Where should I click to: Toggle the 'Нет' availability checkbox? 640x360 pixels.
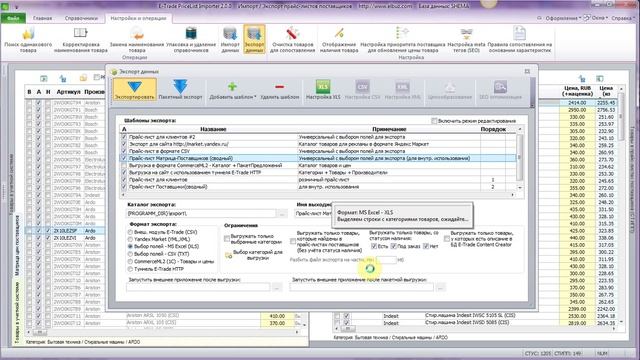click(x=426, y=246)
